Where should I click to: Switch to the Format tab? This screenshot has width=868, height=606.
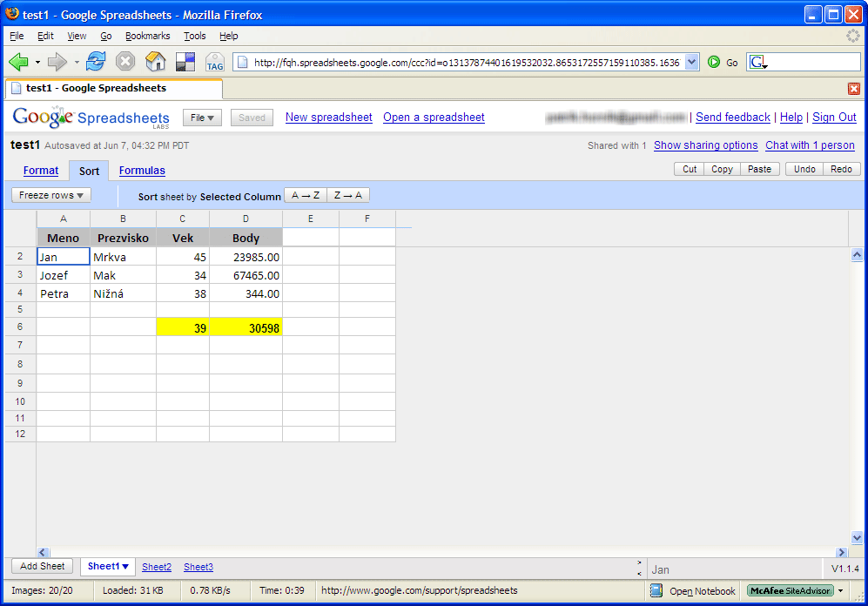[41, 171]
